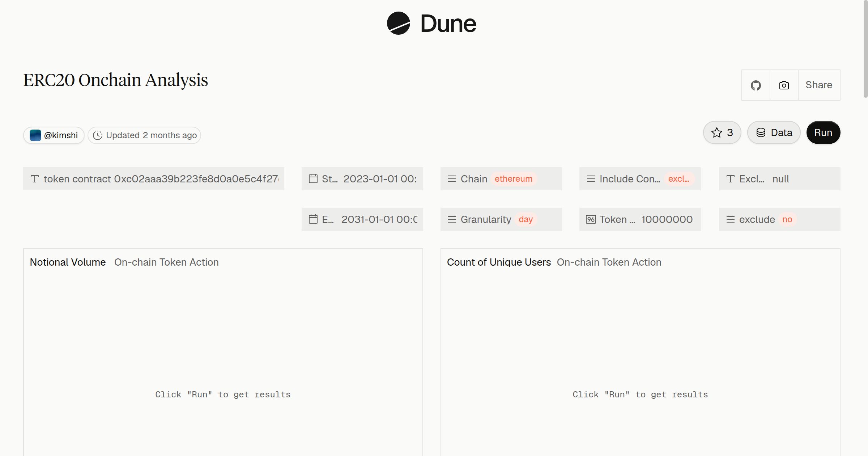This screenshot has height=456, width=868.
Task: Click the calendar icon of start date
Action: pyautogui.click(x=313, y=179)
